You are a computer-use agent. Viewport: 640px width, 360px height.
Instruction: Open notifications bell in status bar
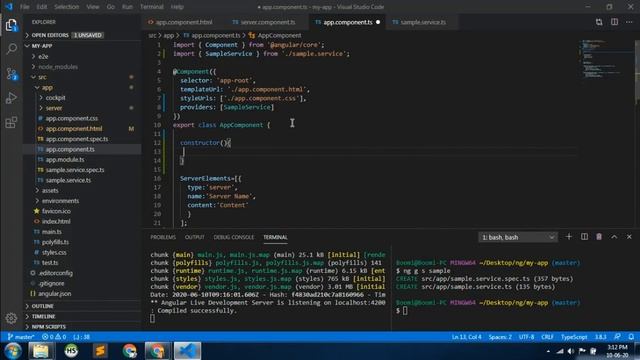click(631, 337)
